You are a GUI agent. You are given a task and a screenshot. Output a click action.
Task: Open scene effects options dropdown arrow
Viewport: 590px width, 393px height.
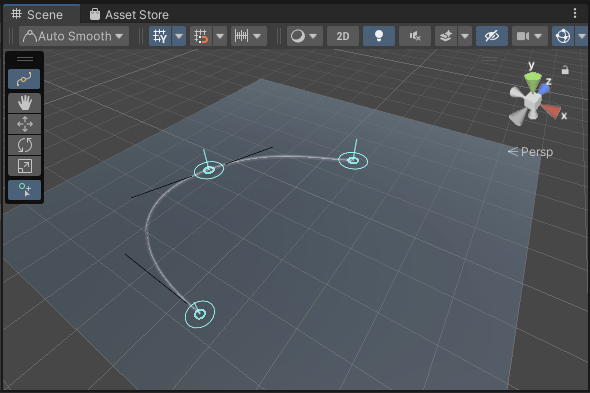coord(465,36)
